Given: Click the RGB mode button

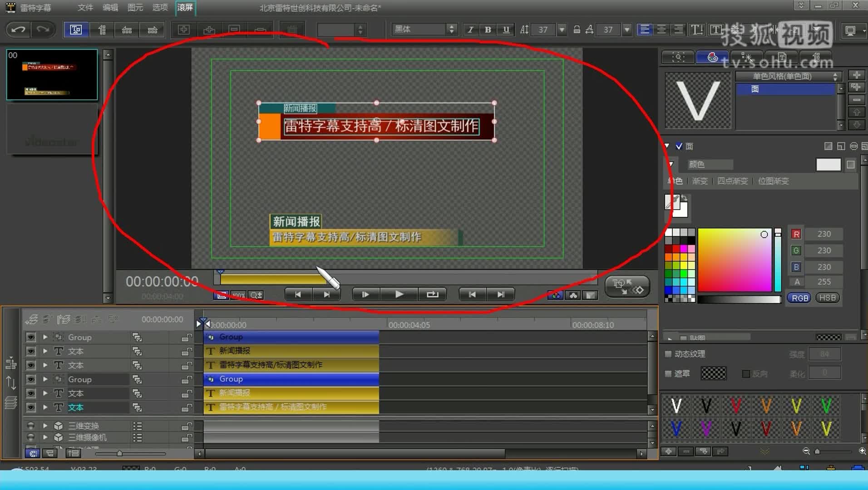Looking at the screenshot, I should coord(800,298).
